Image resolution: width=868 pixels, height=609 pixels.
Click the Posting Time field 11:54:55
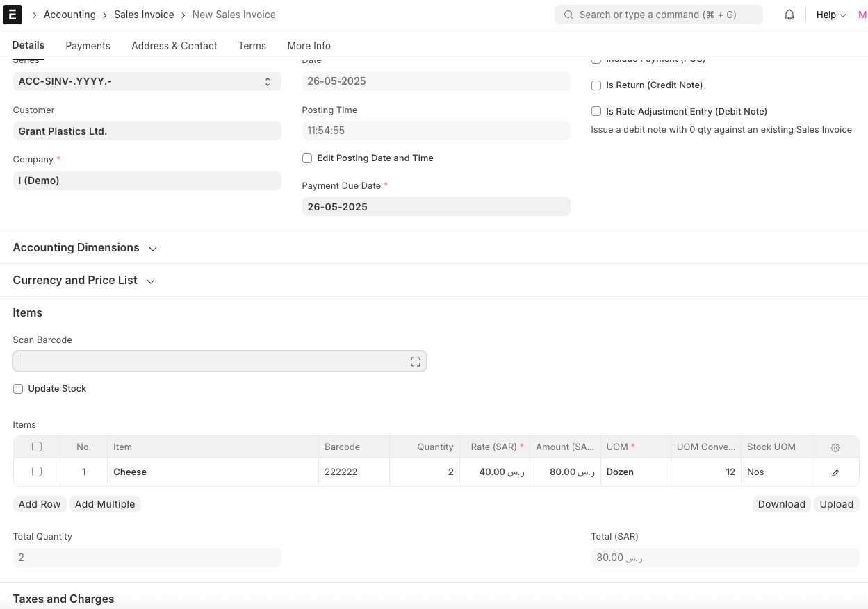[x=436, y=131]
